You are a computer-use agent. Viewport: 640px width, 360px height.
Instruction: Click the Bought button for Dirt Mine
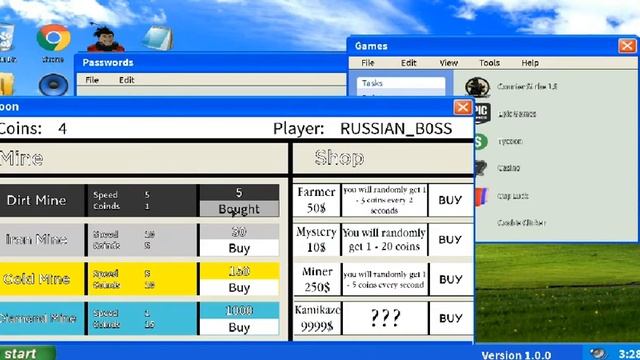pyautogui.click(x=239, y=209)
